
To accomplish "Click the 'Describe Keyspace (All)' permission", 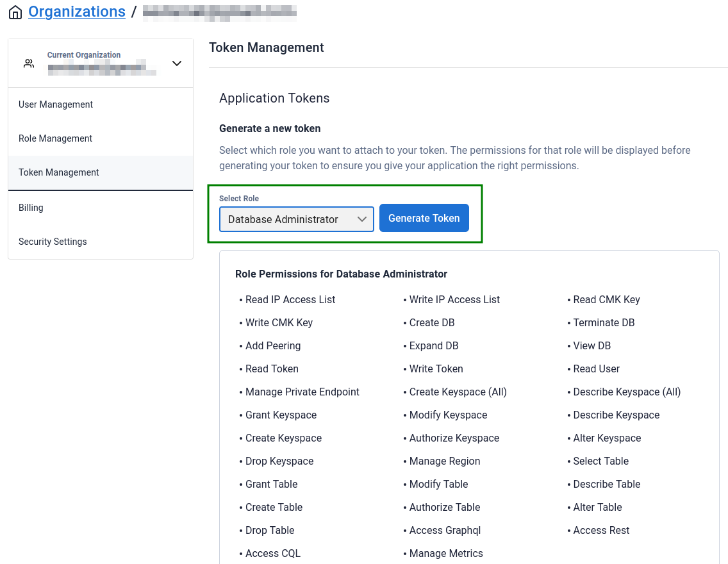I will click(627, 392).
